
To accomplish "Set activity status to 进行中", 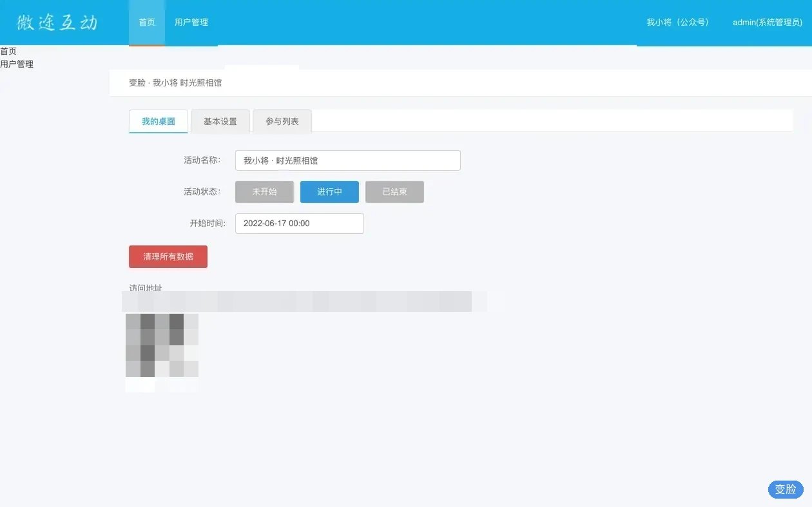I will 329,192.
